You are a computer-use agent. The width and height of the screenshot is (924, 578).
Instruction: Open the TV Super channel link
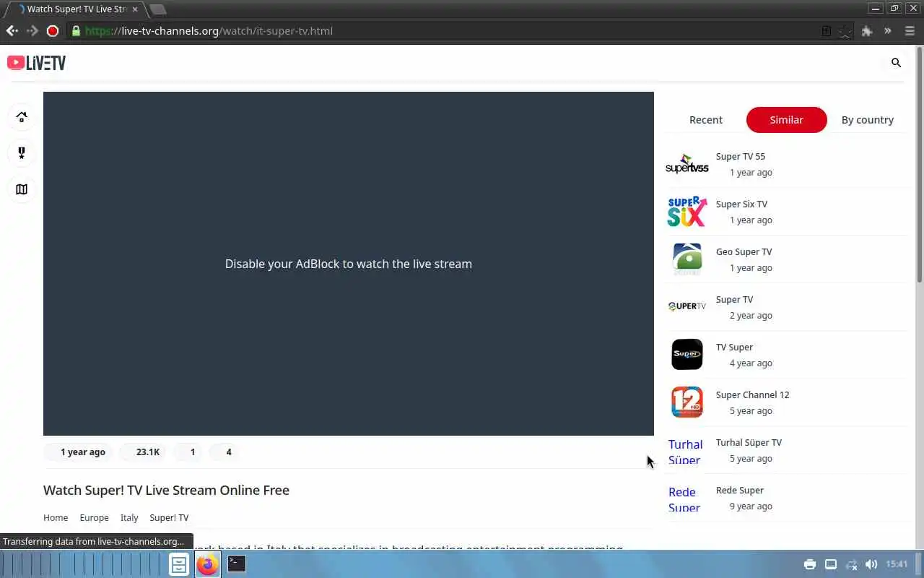click(734, 347)
